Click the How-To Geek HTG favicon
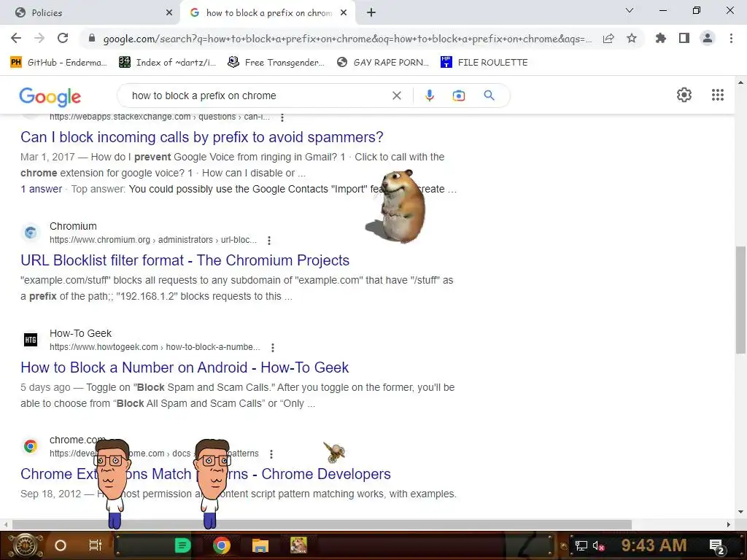 pos(31,340)
